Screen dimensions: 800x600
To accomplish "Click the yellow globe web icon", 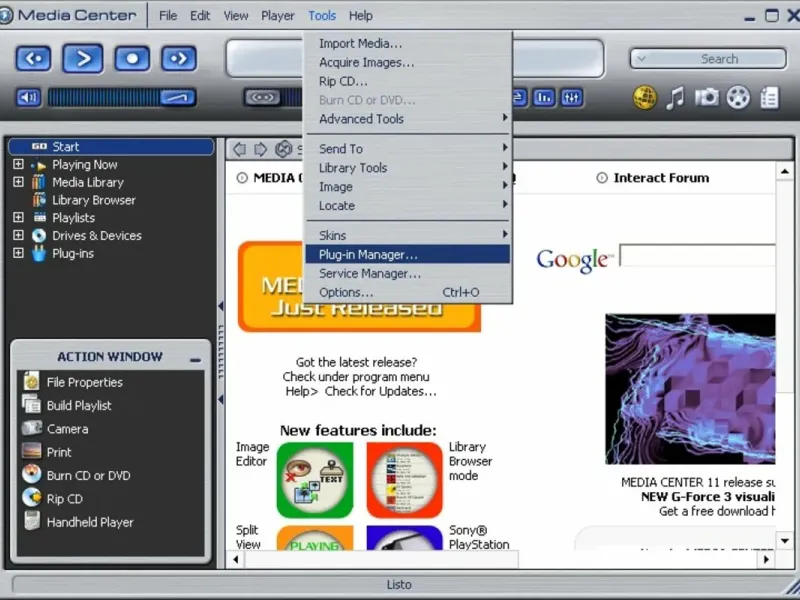I will (x=645, y=97).
